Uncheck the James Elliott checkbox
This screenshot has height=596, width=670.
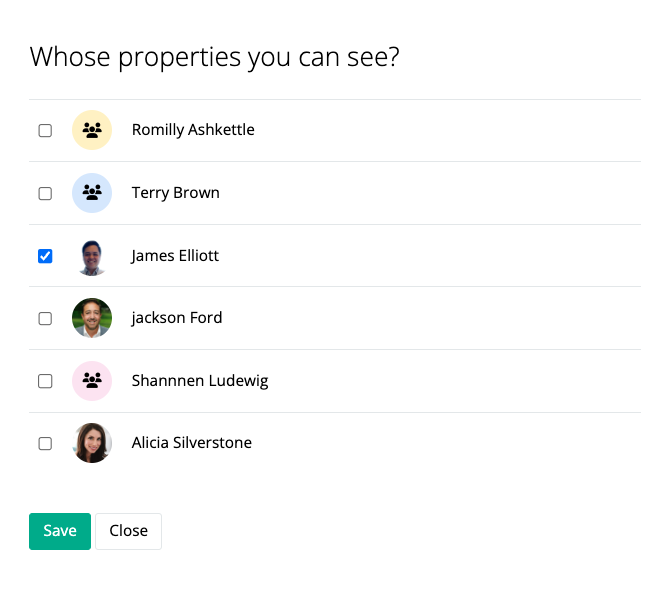(45, 256)
